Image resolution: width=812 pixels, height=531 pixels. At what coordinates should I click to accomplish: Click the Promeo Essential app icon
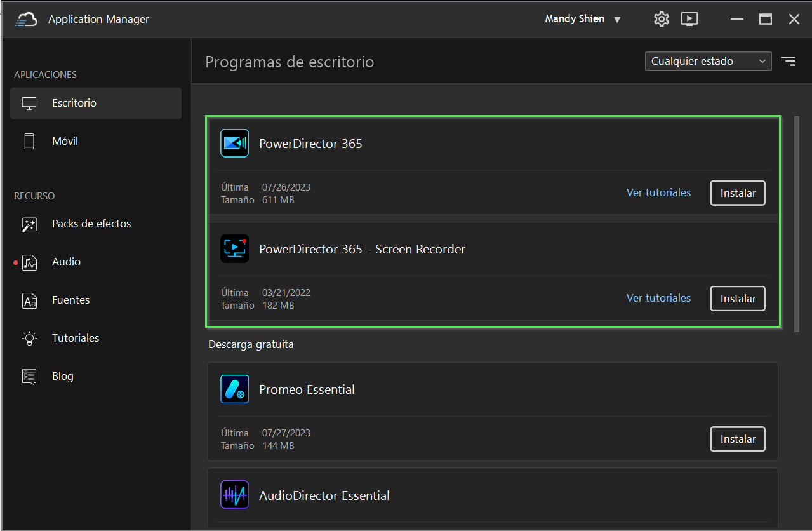234,389
